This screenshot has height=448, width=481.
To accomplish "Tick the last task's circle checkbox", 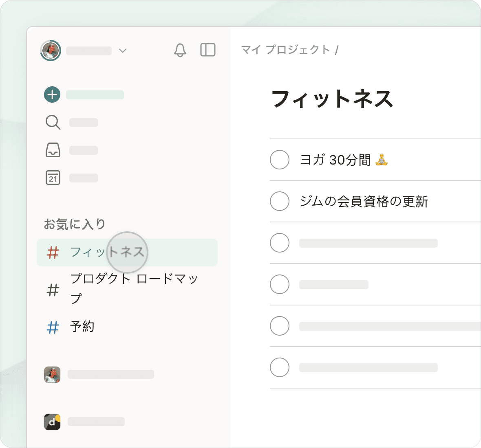I will (x=280, y=367).
